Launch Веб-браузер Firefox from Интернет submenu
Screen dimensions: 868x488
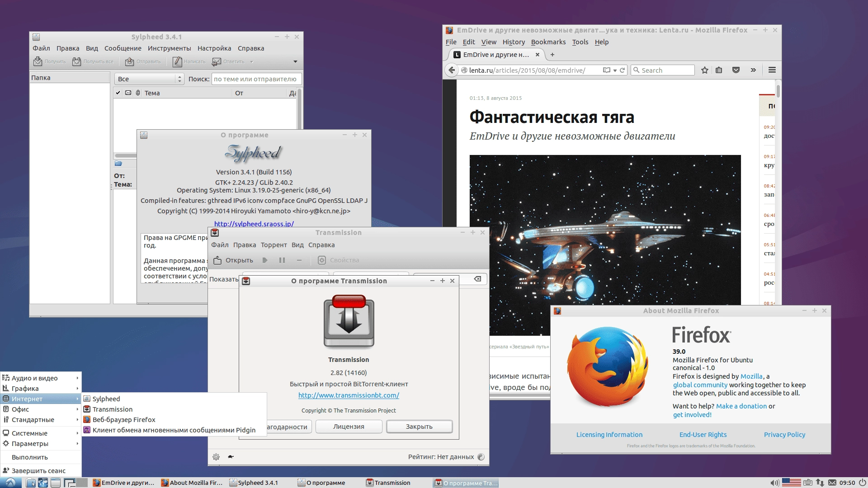click(174, 420)
